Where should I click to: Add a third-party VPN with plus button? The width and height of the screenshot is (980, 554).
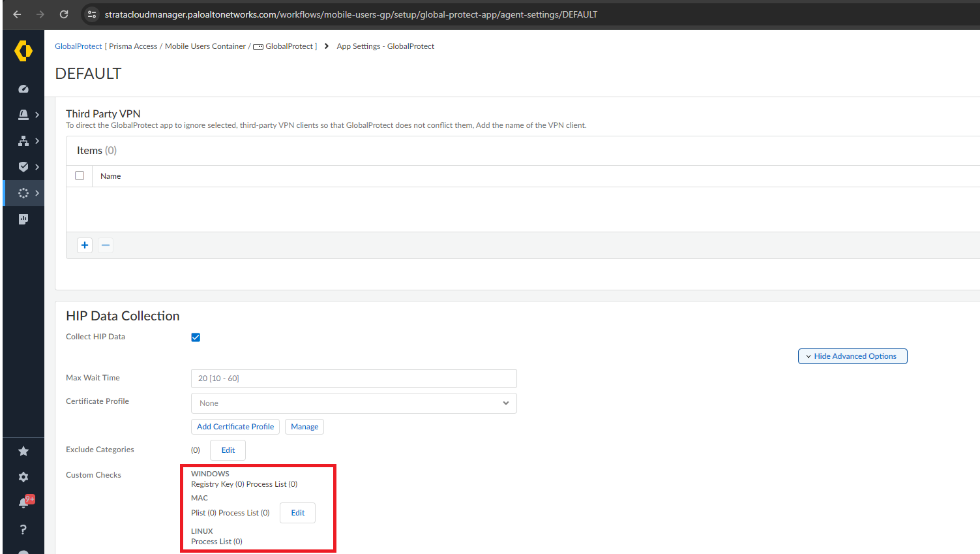(85, 245)
